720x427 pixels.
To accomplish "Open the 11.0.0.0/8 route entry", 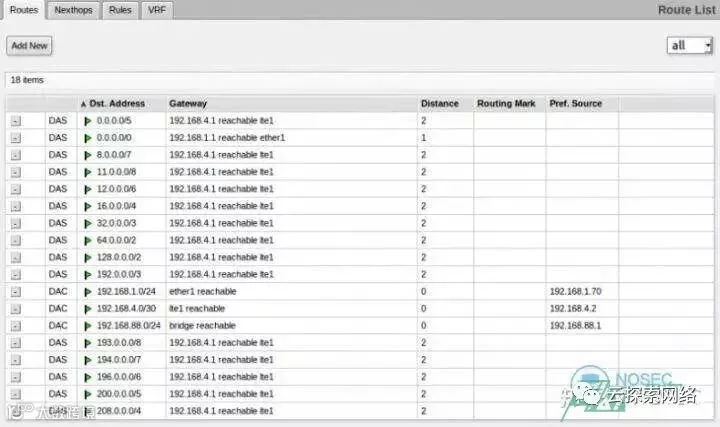I will [116, 172].
